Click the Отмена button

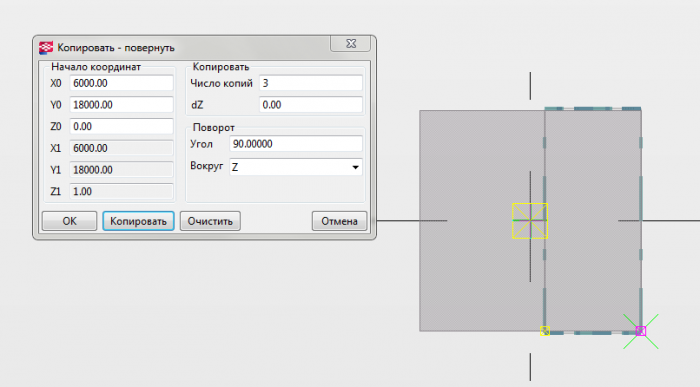click(x=339, y=221)
